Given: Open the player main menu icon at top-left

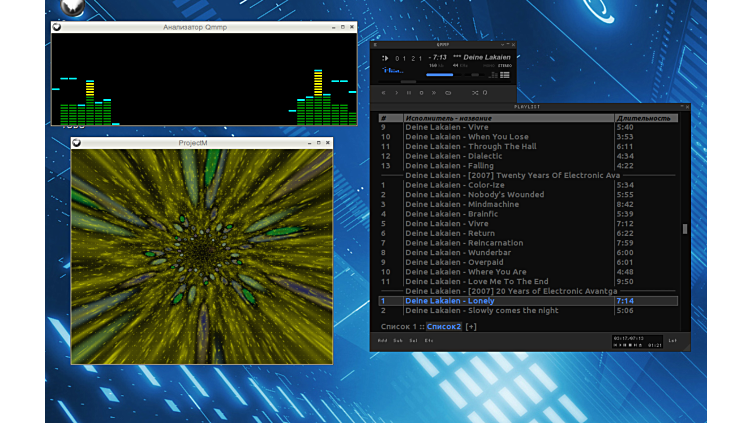Looking at the screenshot, I should pyautogui.click(x=377, y=45).
